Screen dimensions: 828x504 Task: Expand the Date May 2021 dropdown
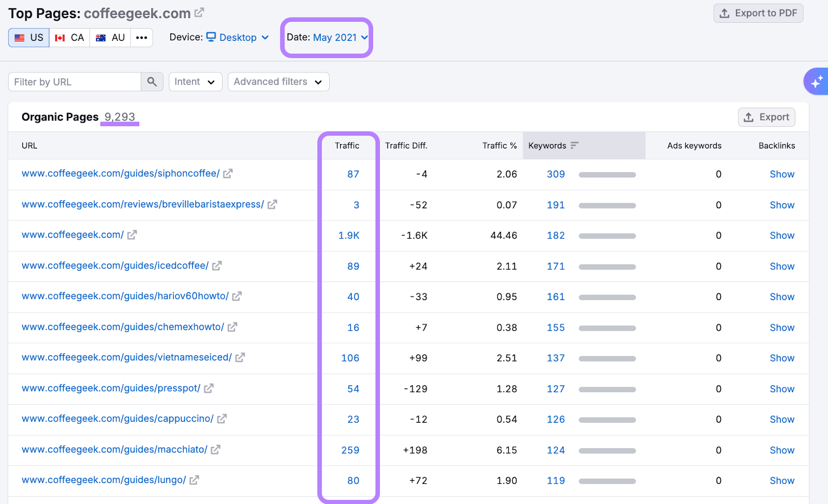tap(334, 38)
